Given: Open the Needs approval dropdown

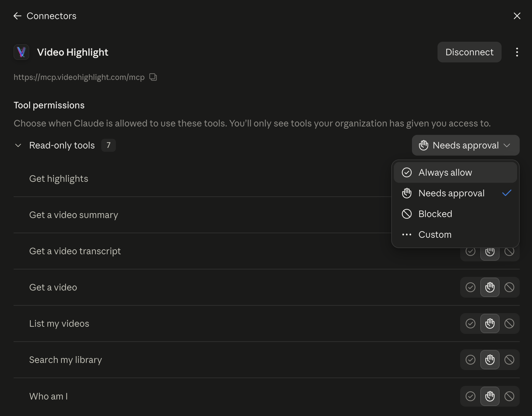Looking at the screenshot, I should point(466,145).
